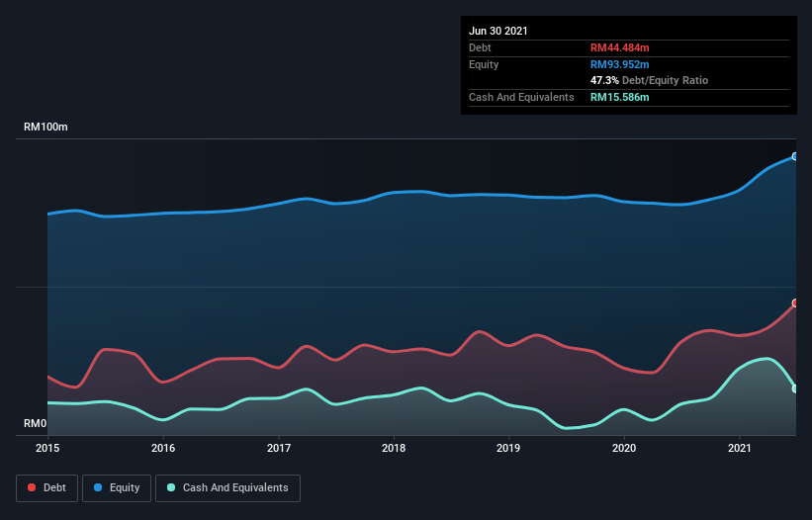Select the 2021 x-axis label
The image size is (812, 520).
[740, 448]
